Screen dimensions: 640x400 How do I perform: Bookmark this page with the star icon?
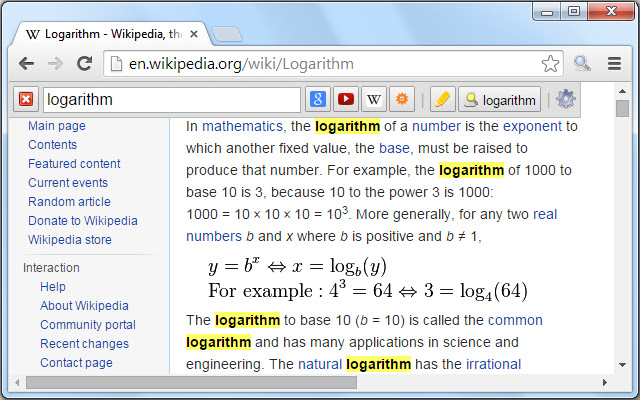550,64
